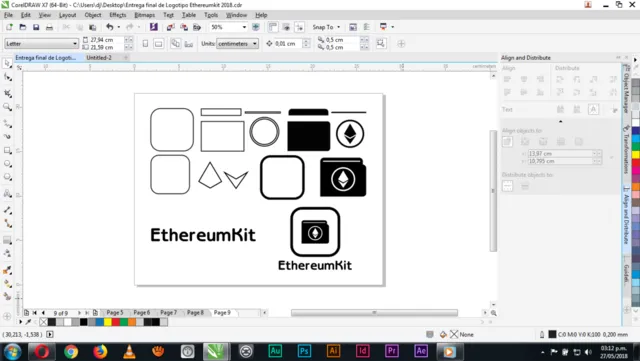
Task: Expand the Units centimeters dropdown
Action: [x=237, y=44]
